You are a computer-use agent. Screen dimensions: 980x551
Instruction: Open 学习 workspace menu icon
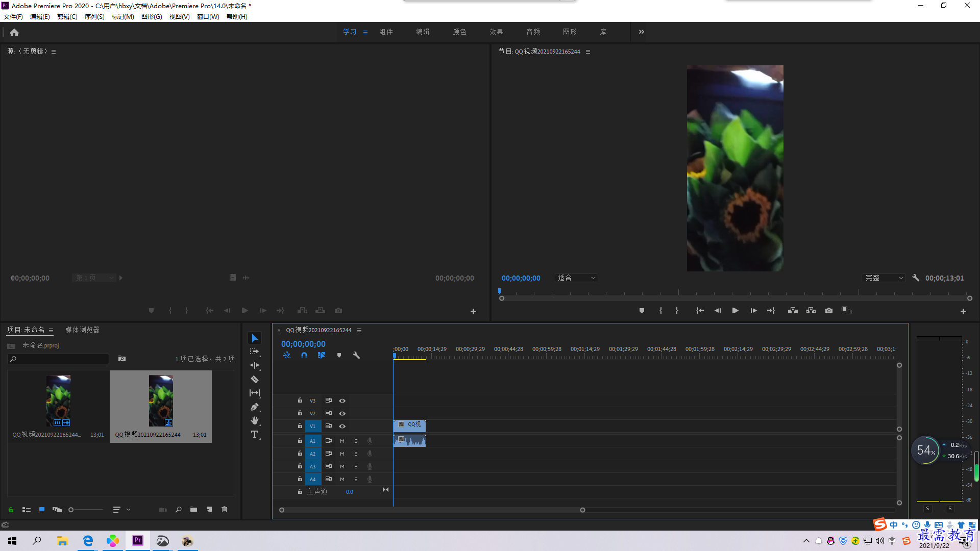365,32
